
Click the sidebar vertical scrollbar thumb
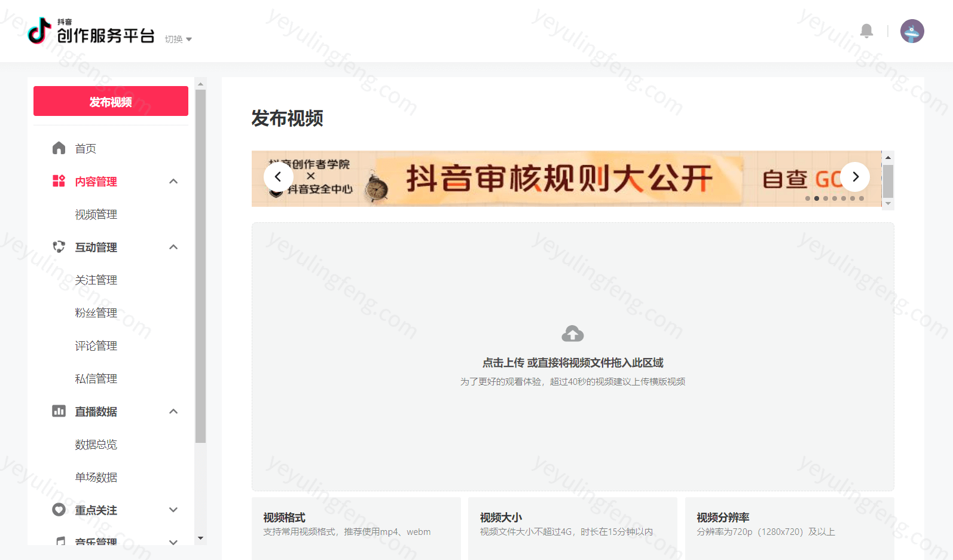(200, 267)
